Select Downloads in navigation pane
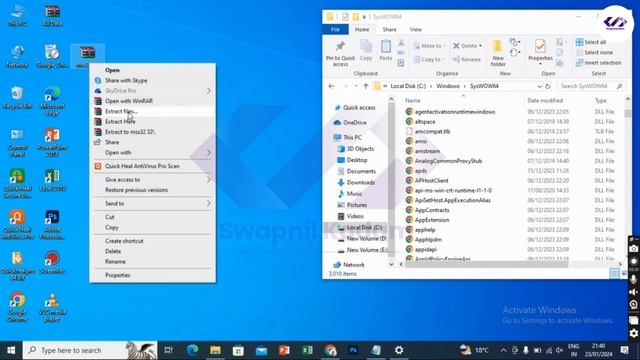Image resolution: width=640 pixels, height=360 pixels. (356, 182)
